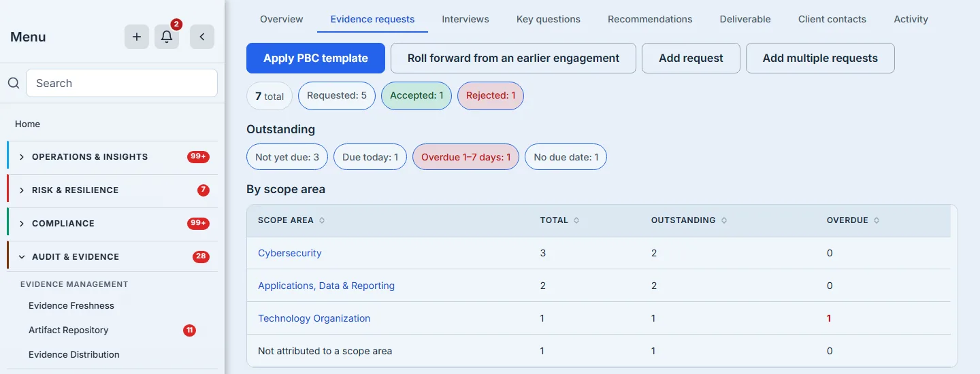Open the Activity tab
980x374 pixels.
pos(911,19)
